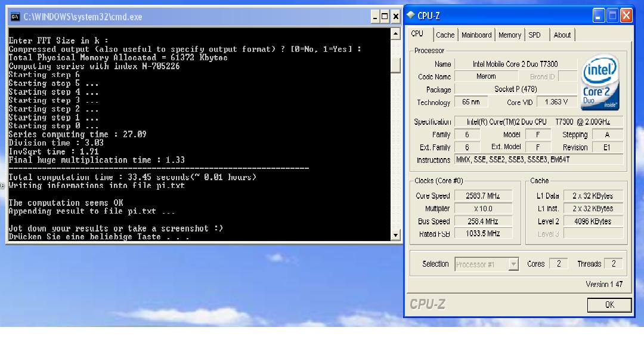
Task: Click the cmd window scrollbar thumb
Action: tap(395, 64)
